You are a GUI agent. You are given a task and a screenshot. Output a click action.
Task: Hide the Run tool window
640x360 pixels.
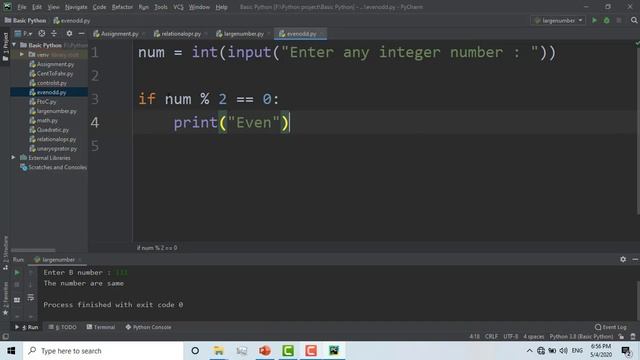tap(635, 259)
